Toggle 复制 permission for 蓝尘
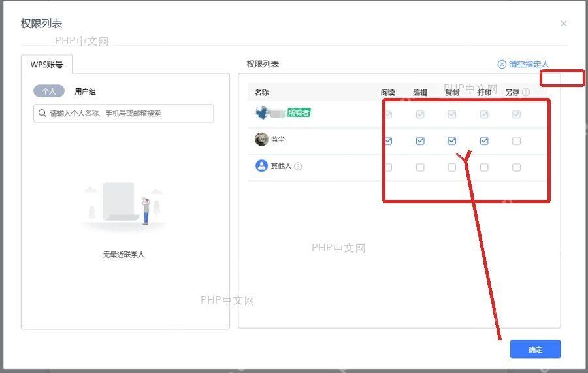Viewport: 588px width, 373px height. coord(452,140)
